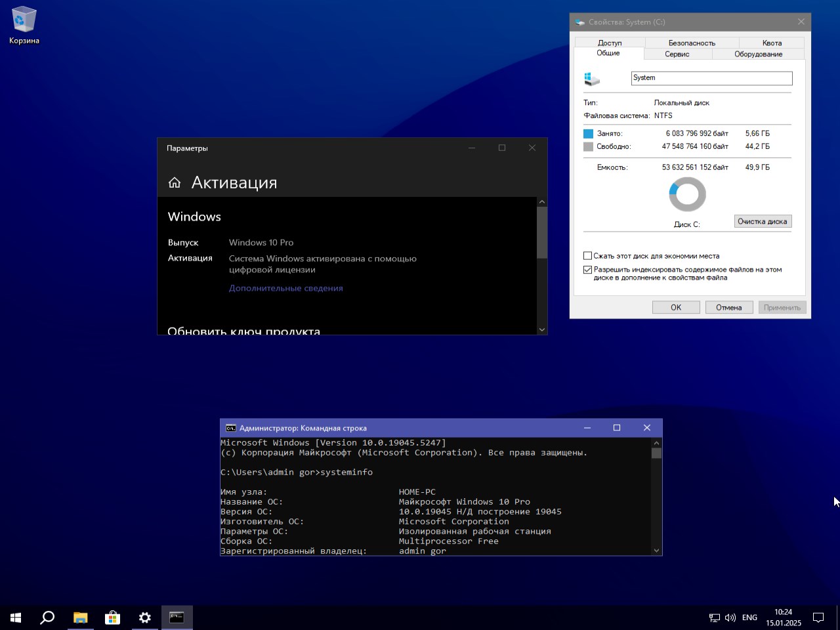Open 'Дополнительные сведения' link in Активация

tap(286, 288)
